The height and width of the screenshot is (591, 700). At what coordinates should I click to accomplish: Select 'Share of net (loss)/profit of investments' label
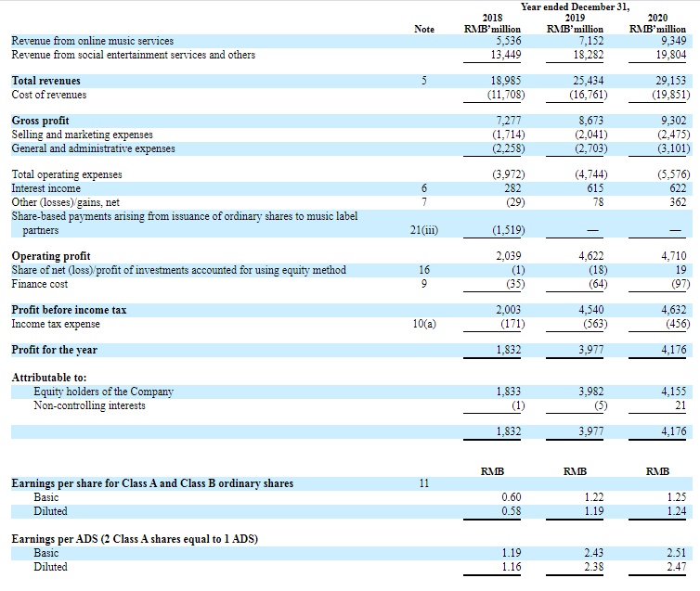tap(178, 270)
